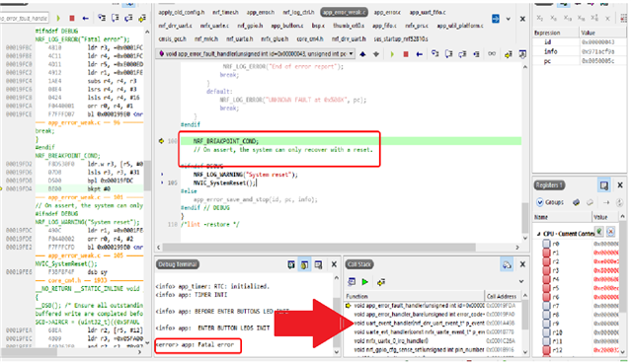Open Groups dropdown in Registers panel
The image size is (631, 364).
click(550, 202)
